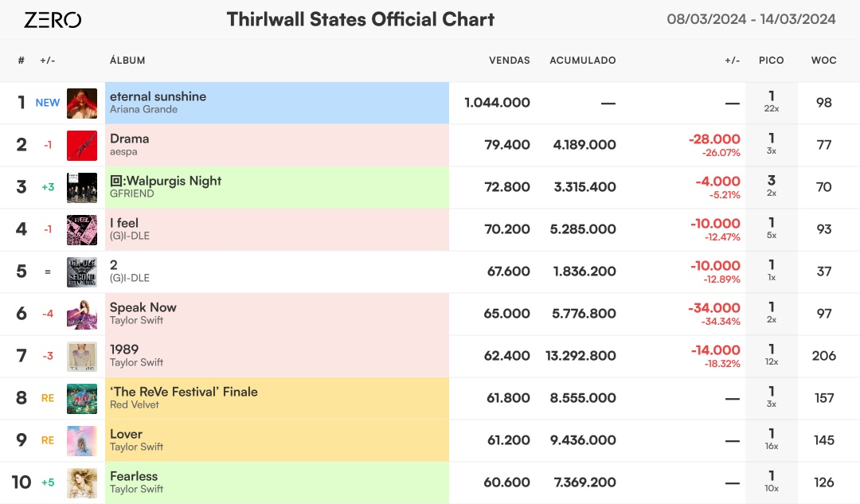The height and width of the screenshot is (504, 860).
Task: Click the ÁLBUM column header
Action: point(127,61)
